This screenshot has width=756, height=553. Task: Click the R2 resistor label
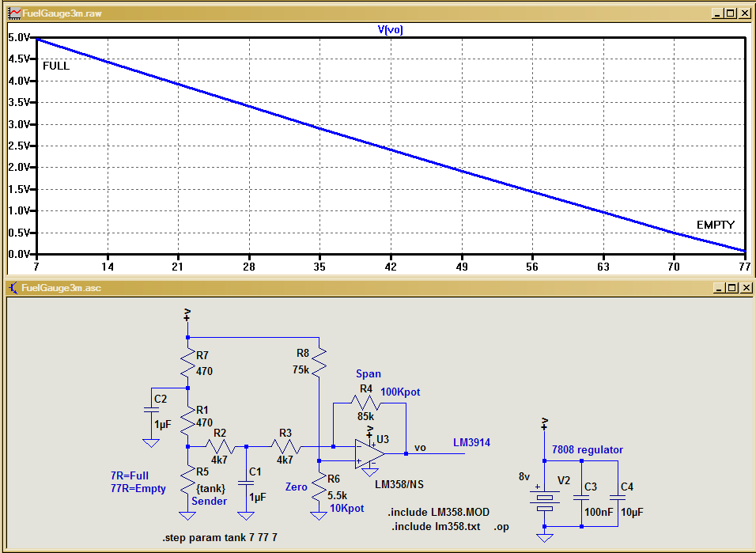pos(220,434)
